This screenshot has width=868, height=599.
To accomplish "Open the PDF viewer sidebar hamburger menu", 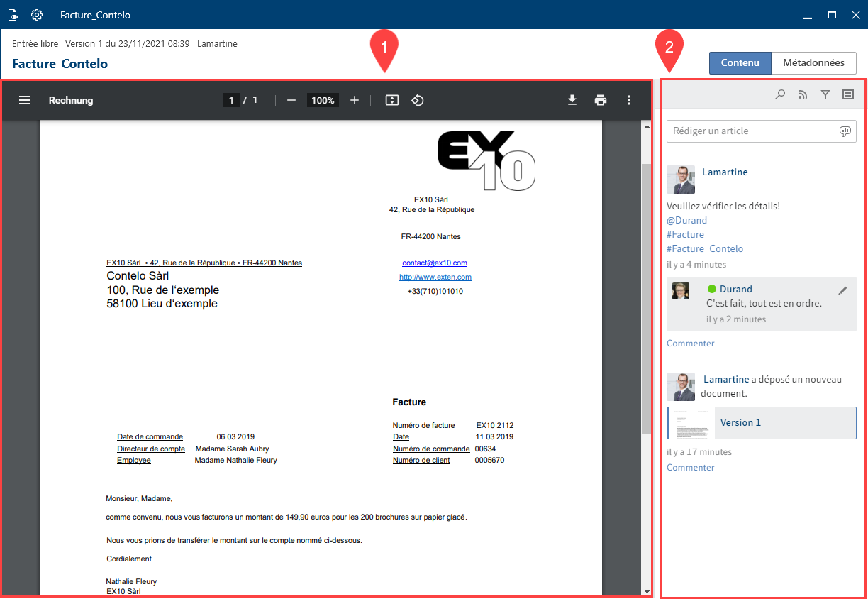I will (25, 100).
